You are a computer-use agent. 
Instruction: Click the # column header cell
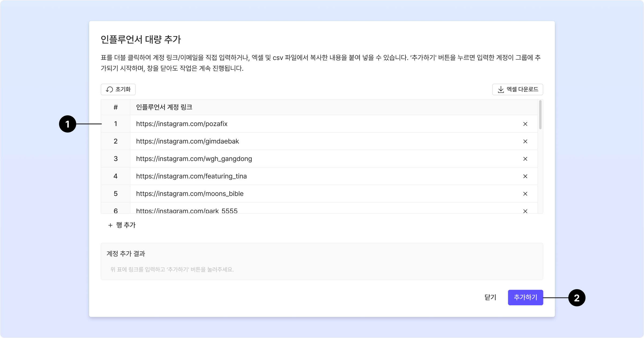[x=115, y=107]
